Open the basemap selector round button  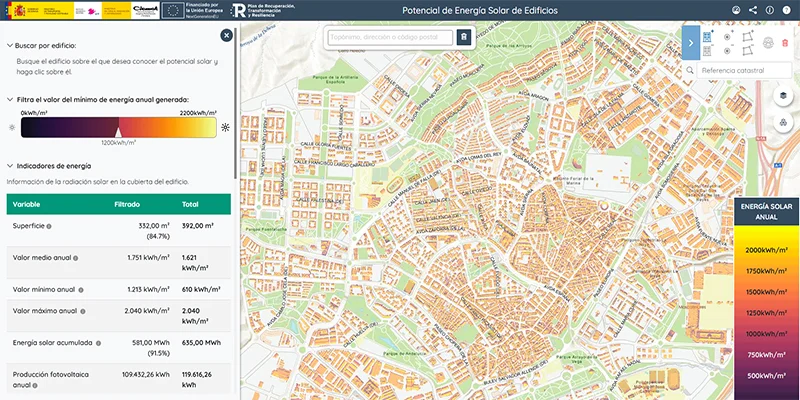tap(783, 122)
